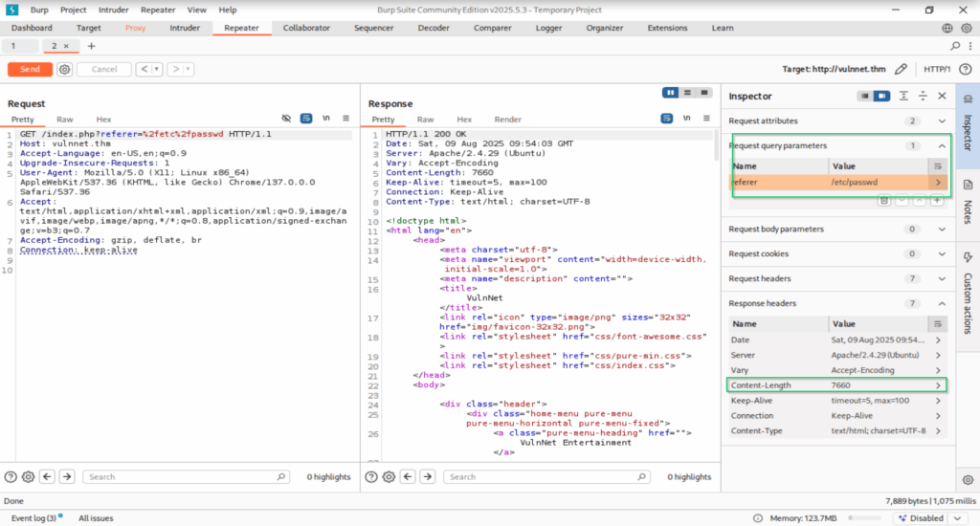Click search icon in Repeater tab bar
The height and width of the screenshot is (526, 980).
(x=955, y=46)
